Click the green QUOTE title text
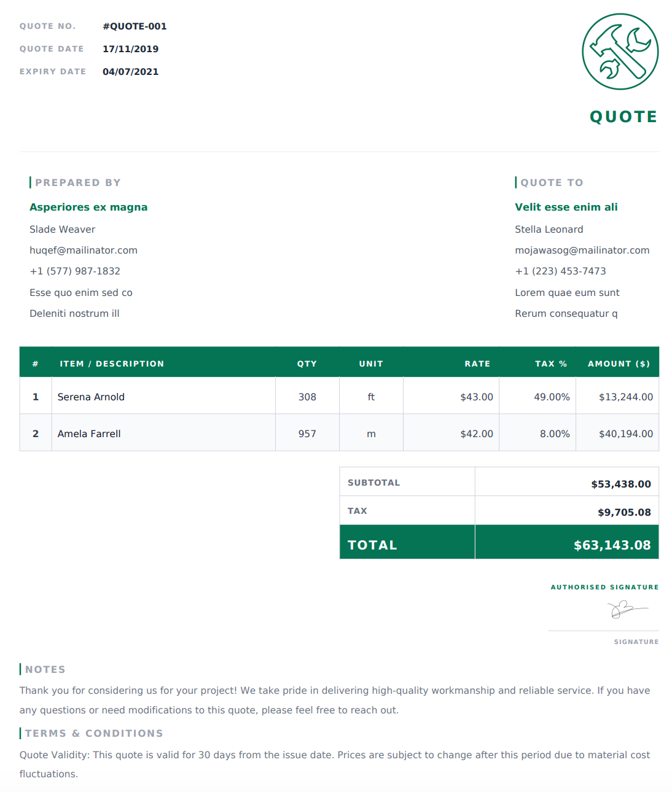This screenshot has width=672, height=792. tap(623, 117)
